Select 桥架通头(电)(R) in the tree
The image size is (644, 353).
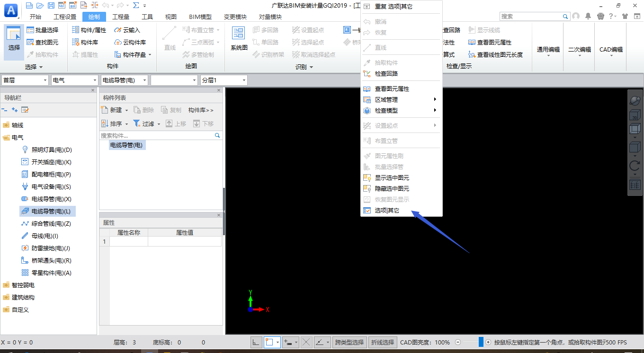(46, 261)
